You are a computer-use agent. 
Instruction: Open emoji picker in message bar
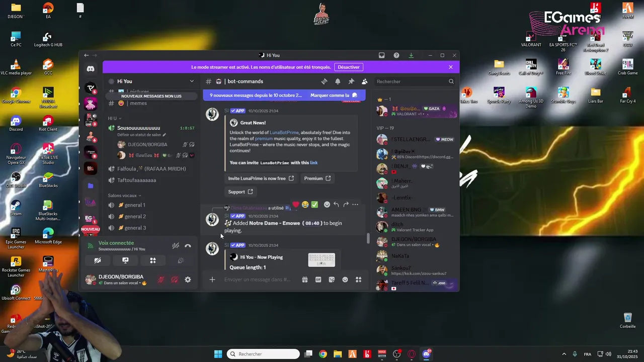pos(345,280)
